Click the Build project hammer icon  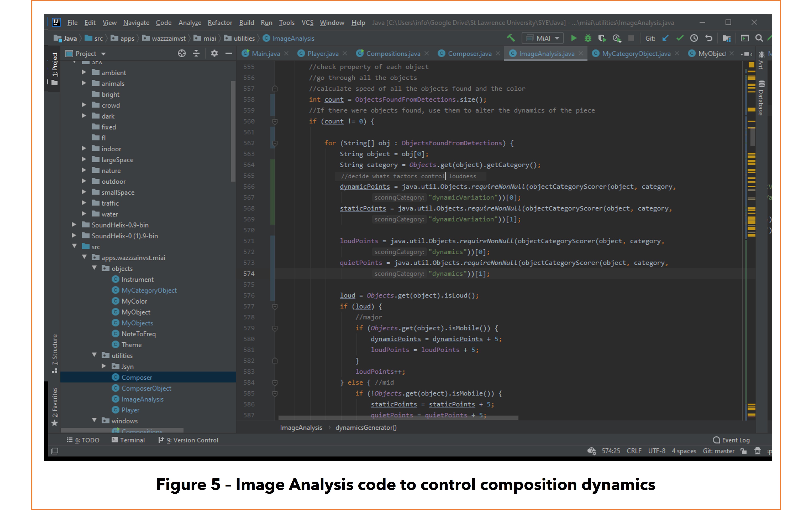(511, 38)
